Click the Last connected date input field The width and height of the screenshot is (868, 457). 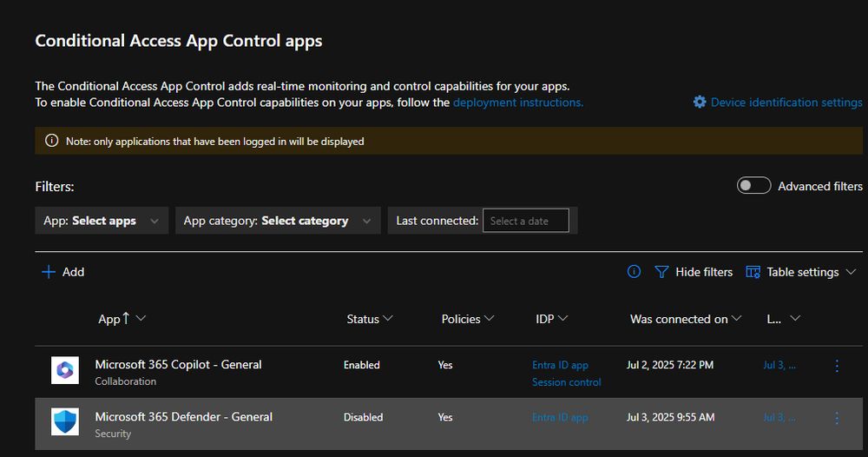click(525, 221)
